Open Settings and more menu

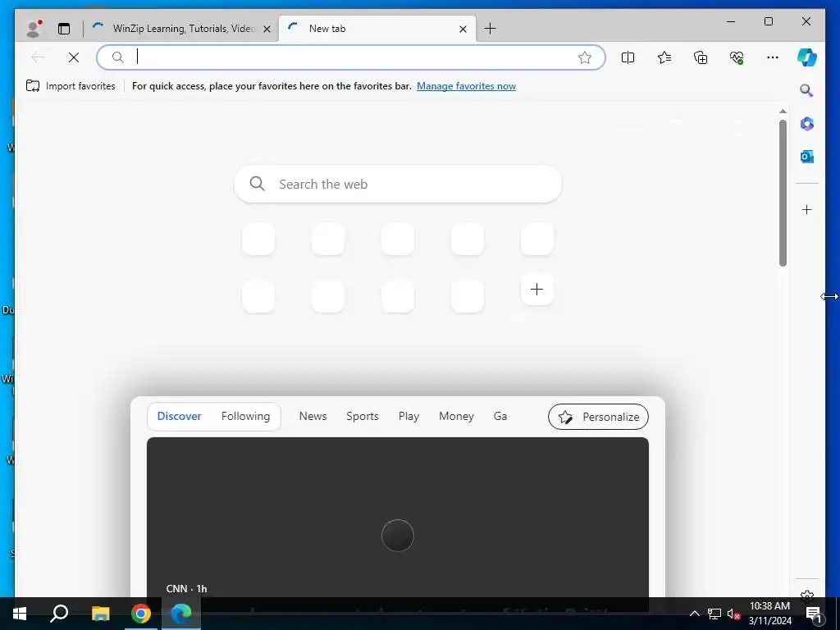click(773, 57)
